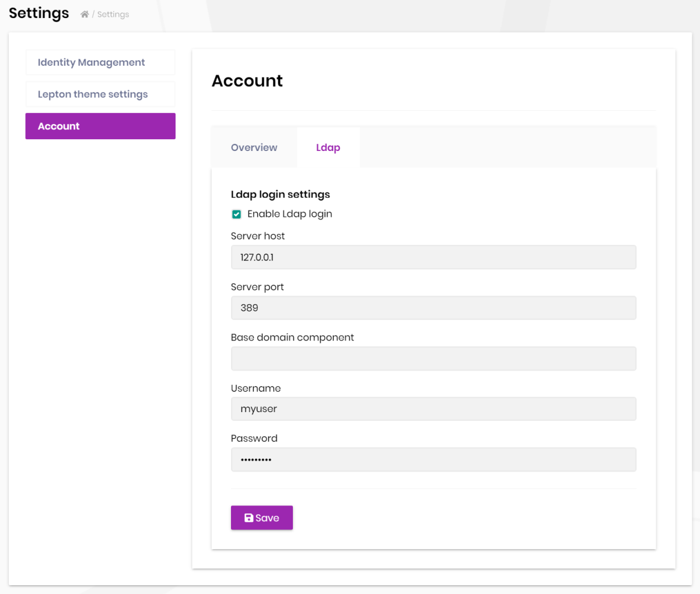The image size is (700, 594).
Task: Click the save disk icon on the Save button
Action: pos(249,517)
